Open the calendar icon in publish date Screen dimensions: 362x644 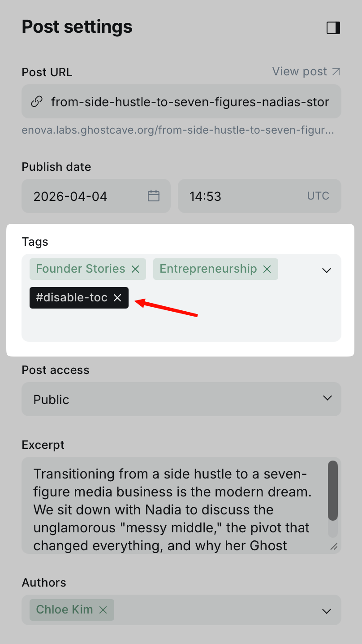pyautogui.click(x=154, y=196)
